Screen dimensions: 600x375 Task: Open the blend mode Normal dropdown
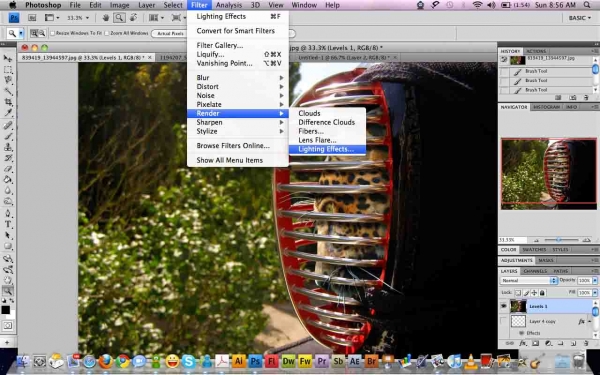pos(528,280)
